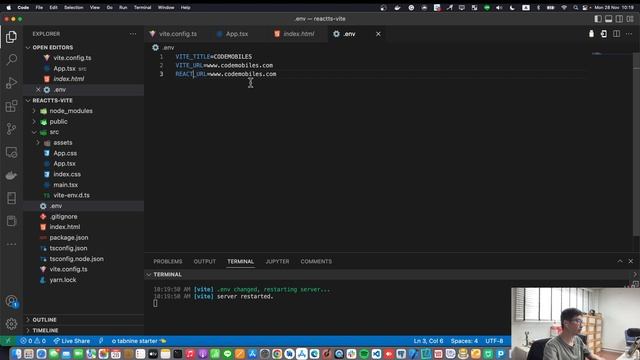This screenshot has width=640, height=360.
Task: Open the Search view in activity bar
Action: 11,60
